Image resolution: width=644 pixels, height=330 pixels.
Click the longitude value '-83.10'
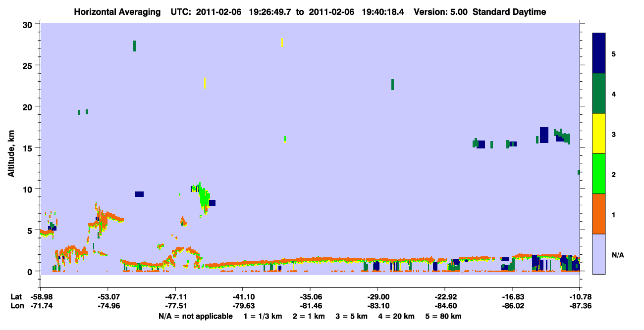tap(377, 306)
